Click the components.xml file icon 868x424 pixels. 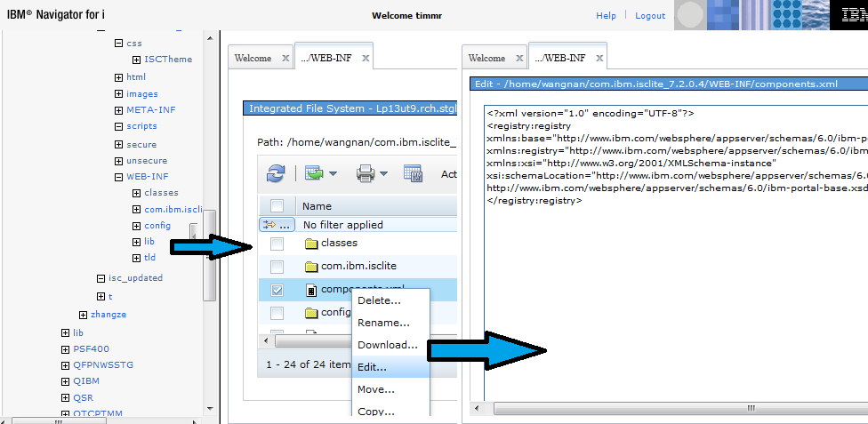point(311,290)
